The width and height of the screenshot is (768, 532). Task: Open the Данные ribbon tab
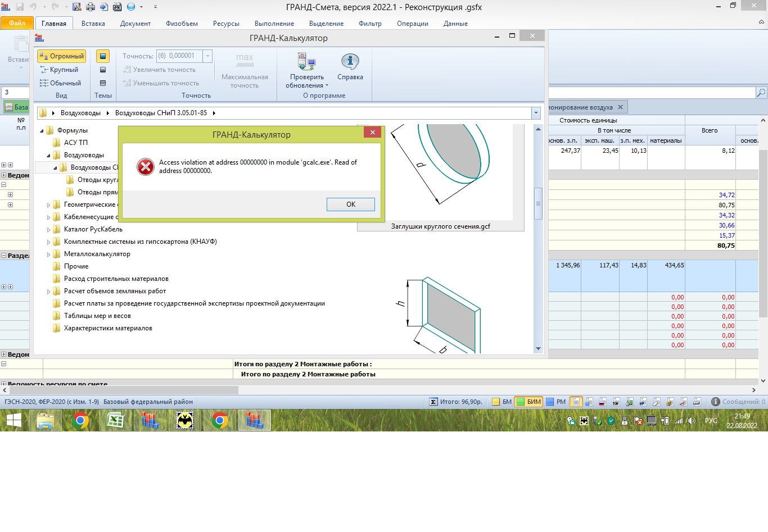pyautogui.click(x=455, y=24)
